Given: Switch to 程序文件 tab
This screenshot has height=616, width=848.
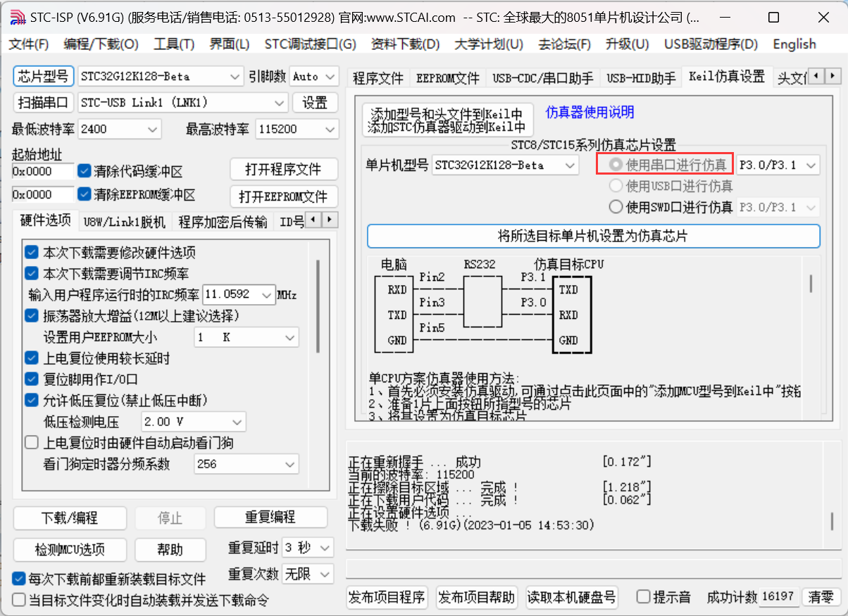Looking at the screenshot, I should [x=378, y=77].
